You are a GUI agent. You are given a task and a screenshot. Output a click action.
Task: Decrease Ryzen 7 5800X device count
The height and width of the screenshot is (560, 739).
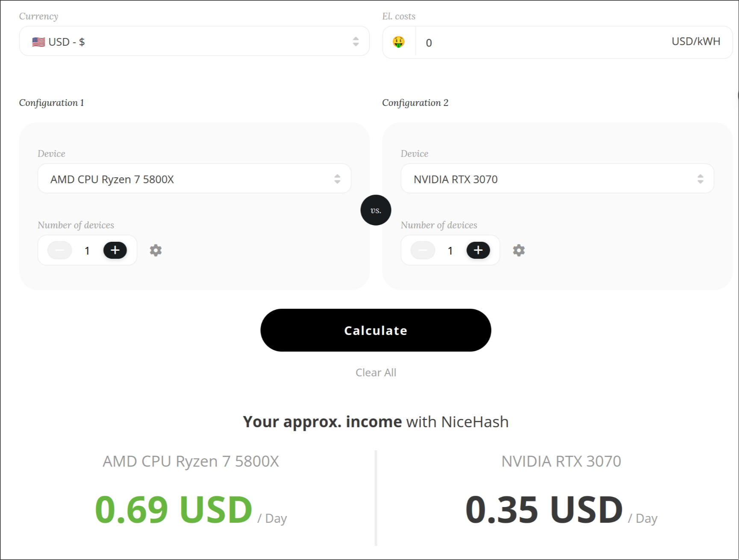60,250
